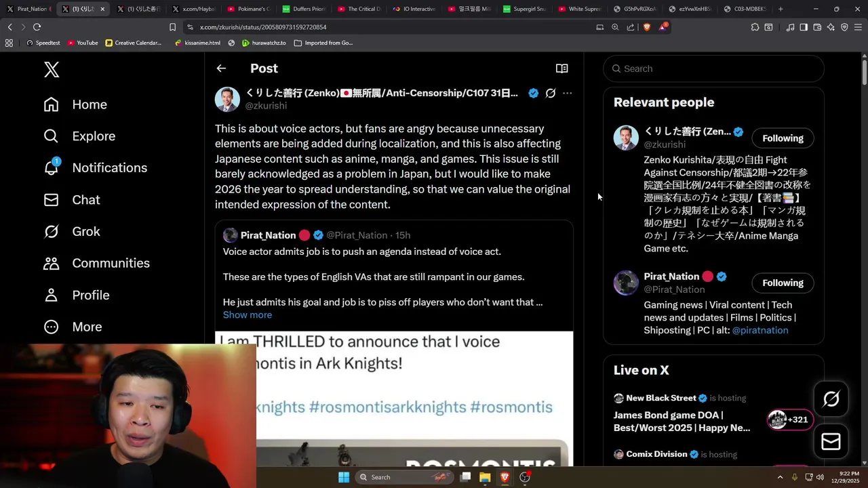Expand quoted post with Show more
The height and width of the screenshot is (488, 868).
pos(248,314)
